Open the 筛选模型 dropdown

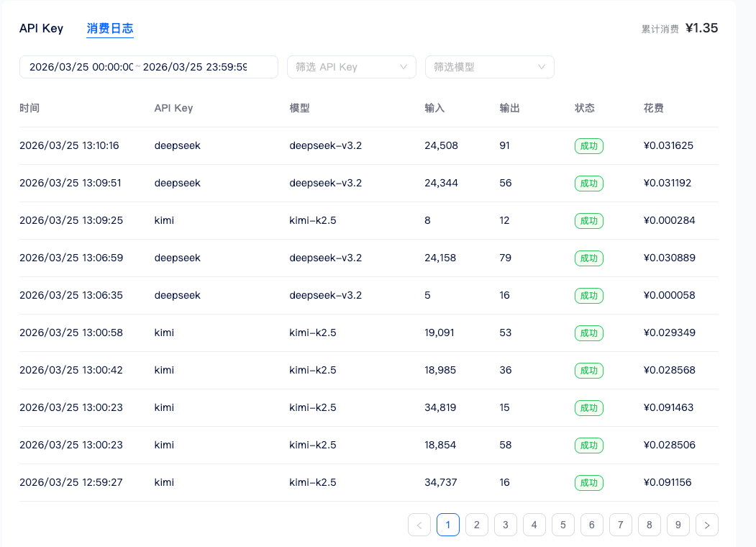click(x=489, y=67)
